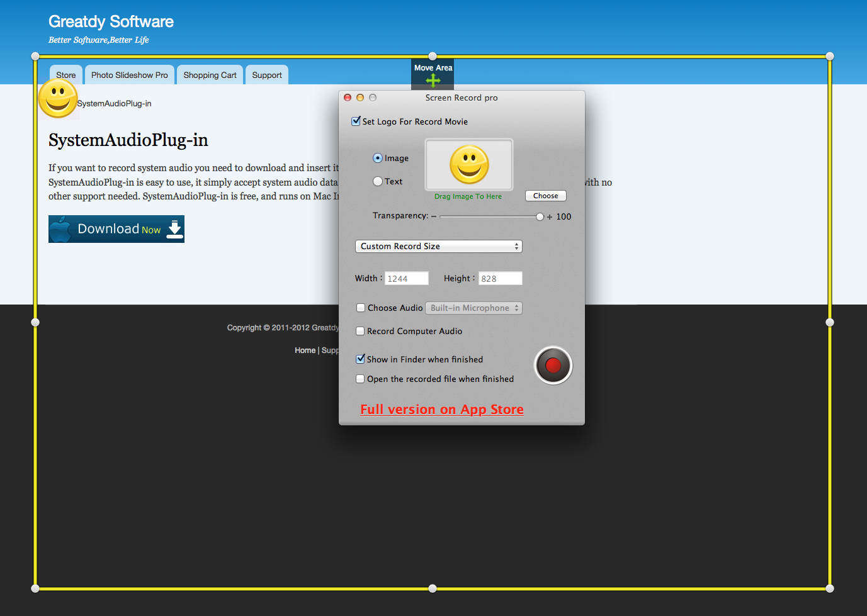Click the Screen Record pro title text
The image size is (867, 616).
(x=462, y=98)
